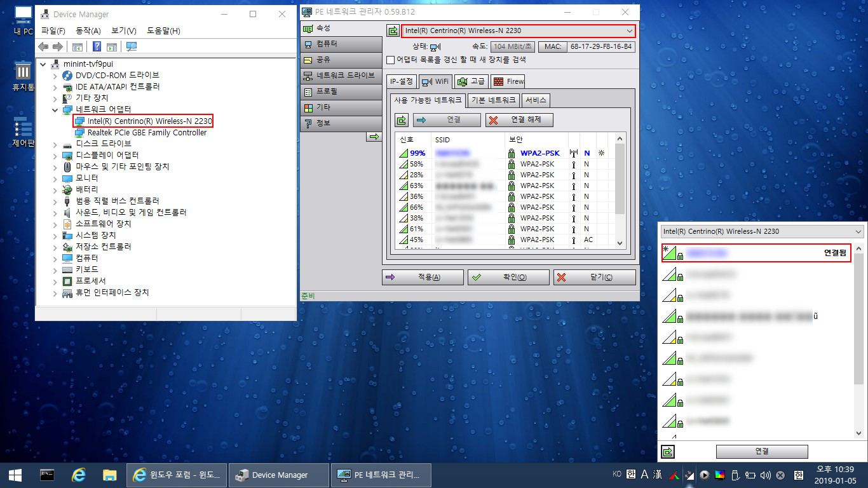Click the 닫기(C) button
Viewport: 868px width, 488px height.
[x=594, y=277]
